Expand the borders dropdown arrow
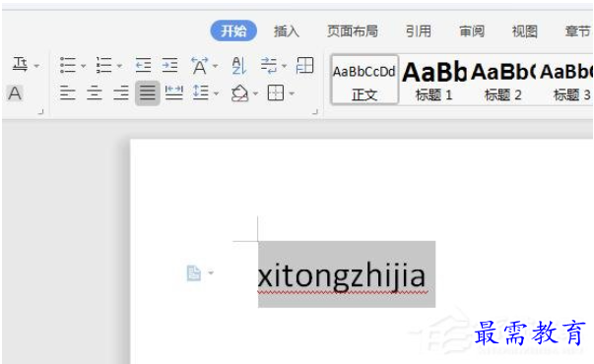This screenshot has width=594, height=364. click(x=292, y=93)
